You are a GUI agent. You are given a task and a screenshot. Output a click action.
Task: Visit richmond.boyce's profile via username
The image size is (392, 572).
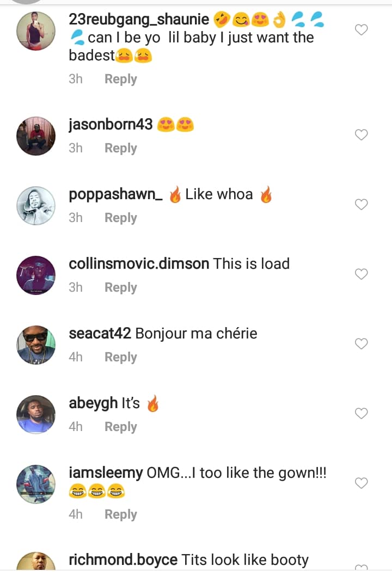tap(123, 560)
